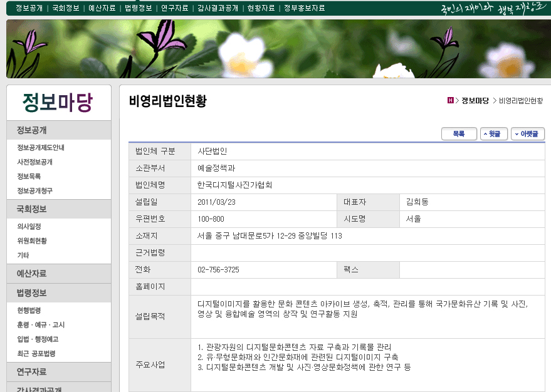Expand the 법령정보 sidebar section header
Image resolution: width=551 pixels, height=392 pixels.
31,293
